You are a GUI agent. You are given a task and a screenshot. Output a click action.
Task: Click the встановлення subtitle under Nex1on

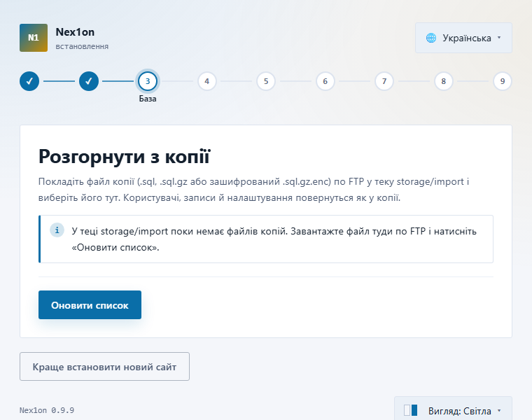point(82,46)
